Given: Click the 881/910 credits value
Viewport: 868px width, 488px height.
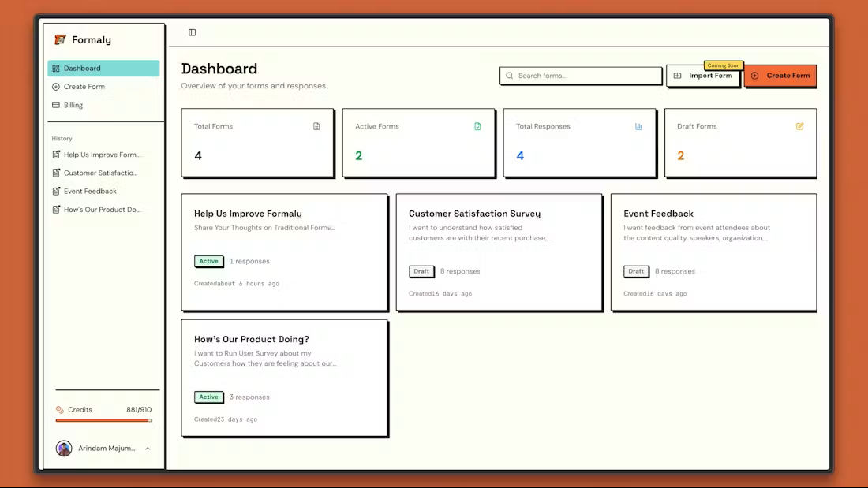Looking at the screenshot, I should pyautogui.click(x=139, y=409).
